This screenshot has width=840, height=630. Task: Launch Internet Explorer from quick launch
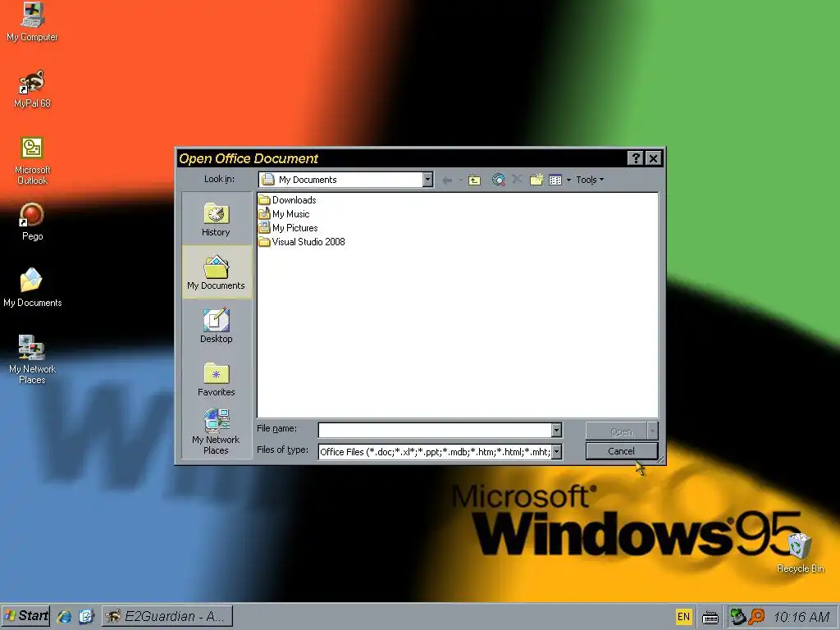(64, 617)
